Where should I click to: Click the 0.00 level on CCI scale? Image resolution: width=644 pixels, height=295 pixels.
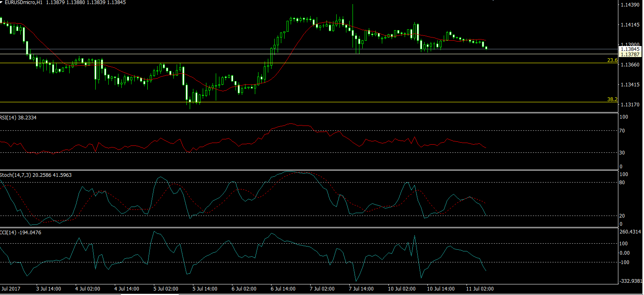pos(624,253)
